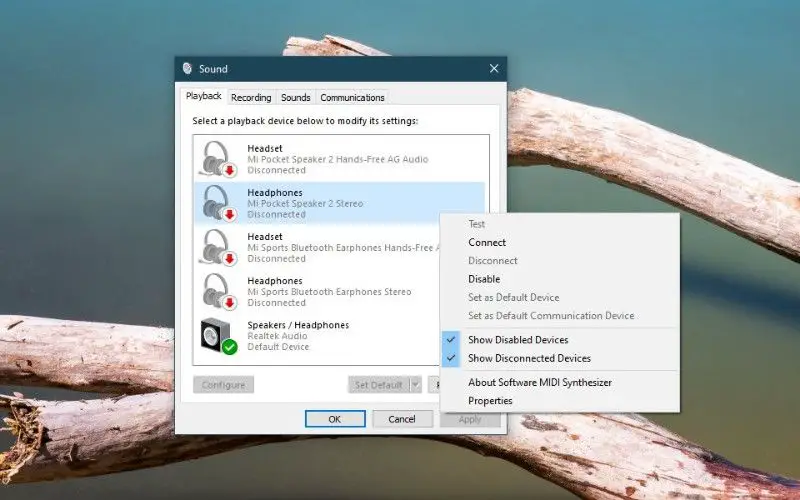Click the Configure button
The width and height of the screenshot is (800, 500).
click(223, 385)
